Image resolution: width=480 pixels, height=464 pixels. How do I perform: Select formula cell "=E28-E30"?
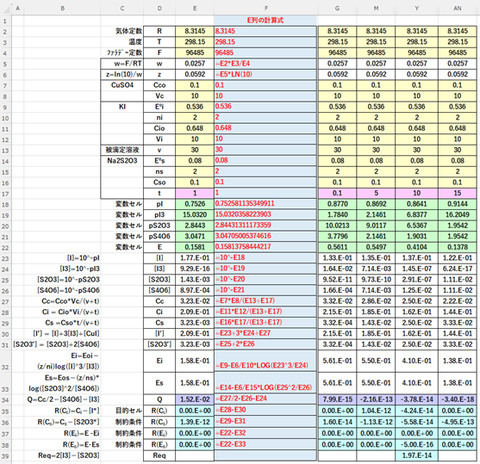[x=266, y=410]
